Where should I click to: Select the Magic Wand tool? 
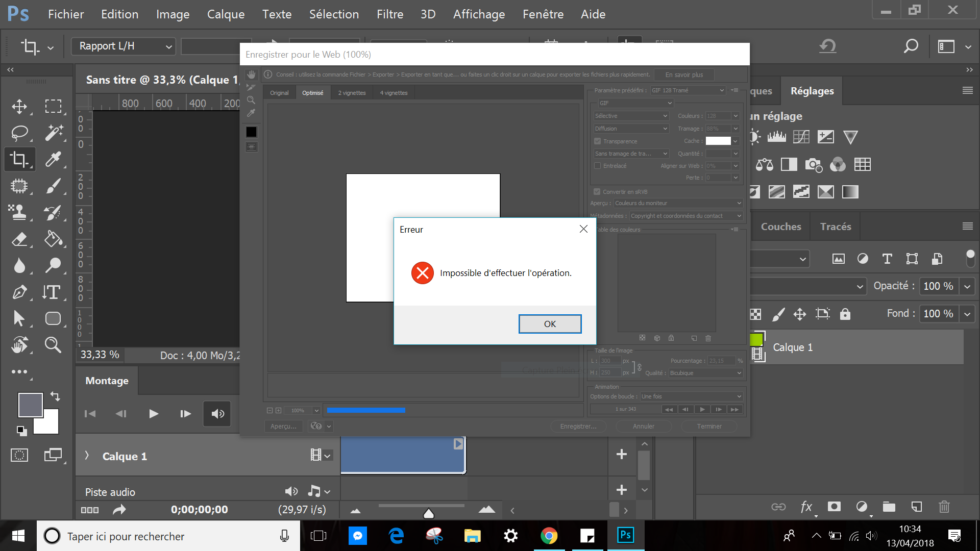pyautogui.click(x=53, y=133)
